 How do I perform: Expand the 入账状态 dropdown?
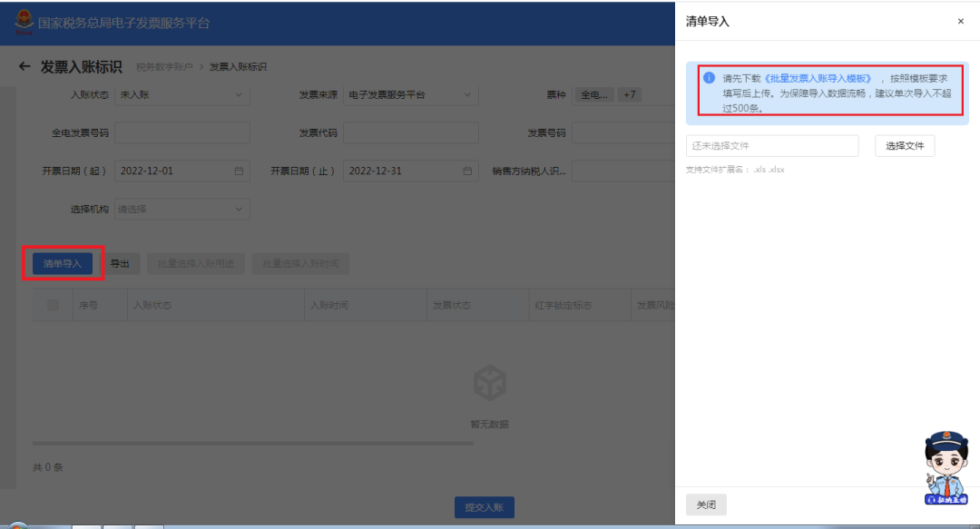tap(181, 94)
